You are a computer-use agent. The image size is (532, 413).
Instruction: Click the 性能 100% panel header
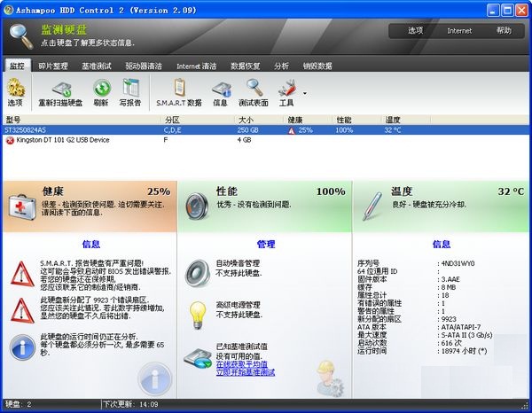(x=264, y=206)
